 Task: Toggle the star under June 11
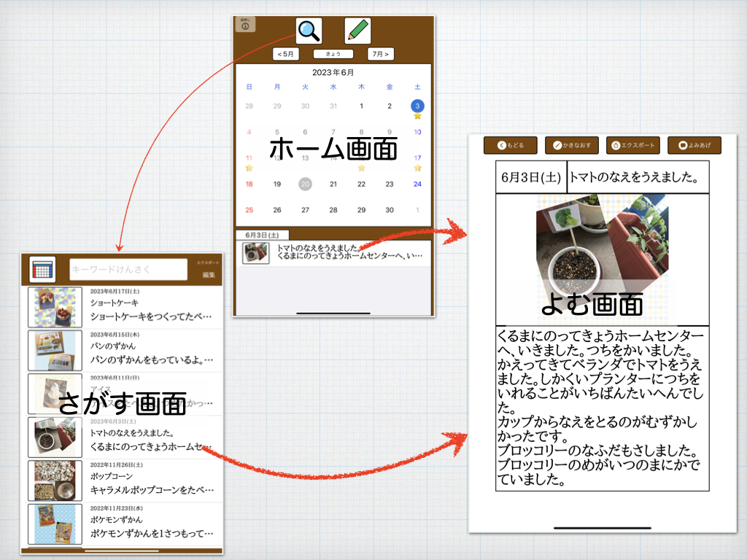248,168
